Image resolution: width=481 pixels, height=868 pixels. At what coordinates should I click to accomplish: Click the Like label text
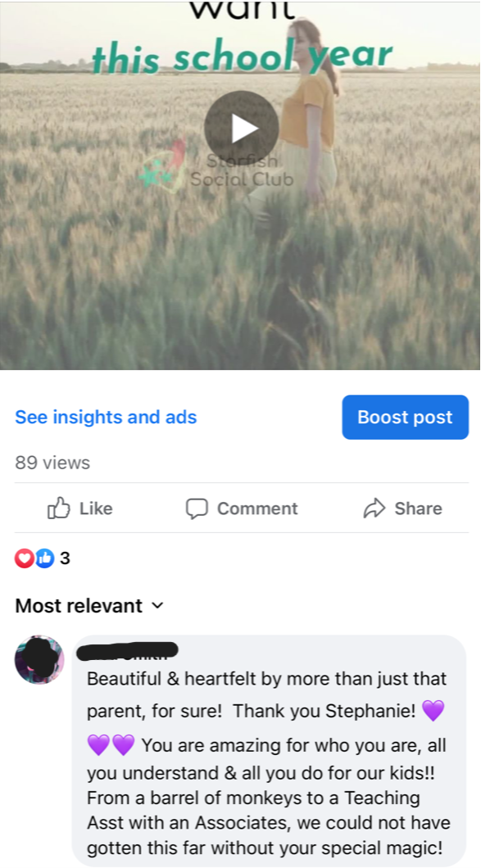[96, 509]
